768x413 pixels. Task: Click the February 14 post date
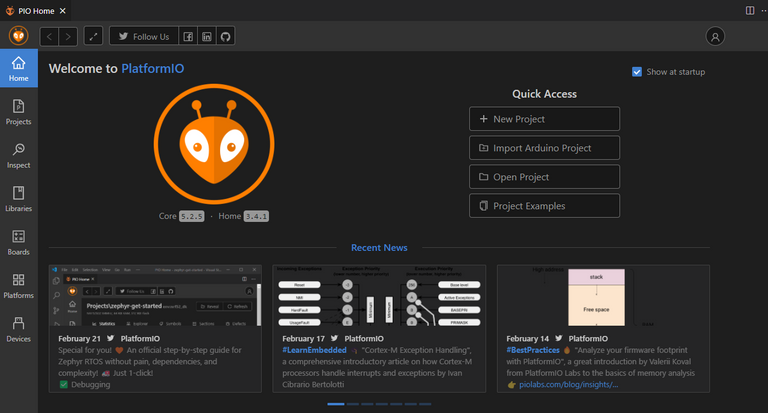(528, 339)
